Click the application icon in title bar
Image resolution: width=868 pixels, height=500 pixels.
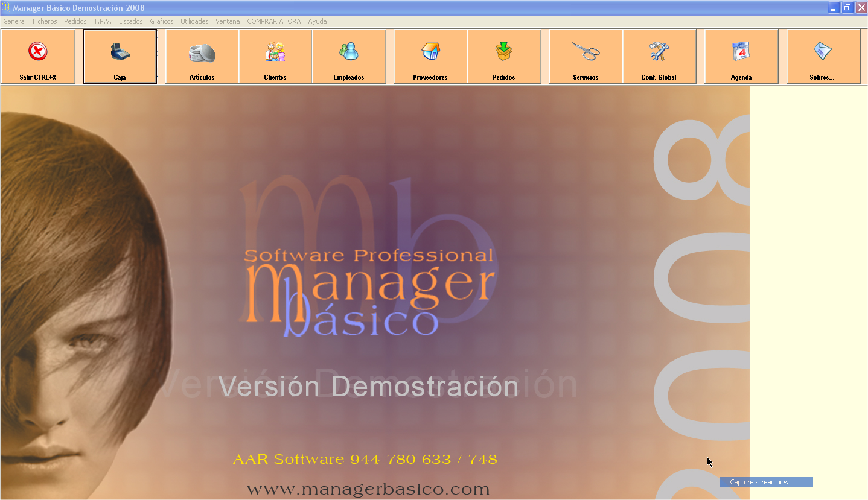pyautogui.click(x=6, y=8)
